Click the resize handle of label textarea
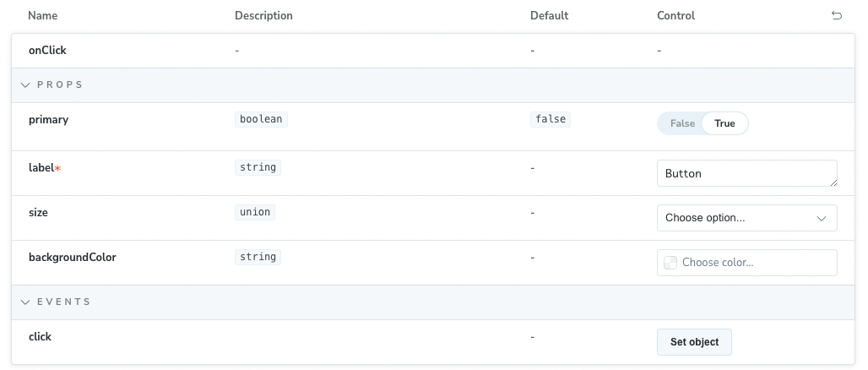Viewport: 868px width, 370px height. click(x=833, y=182)
